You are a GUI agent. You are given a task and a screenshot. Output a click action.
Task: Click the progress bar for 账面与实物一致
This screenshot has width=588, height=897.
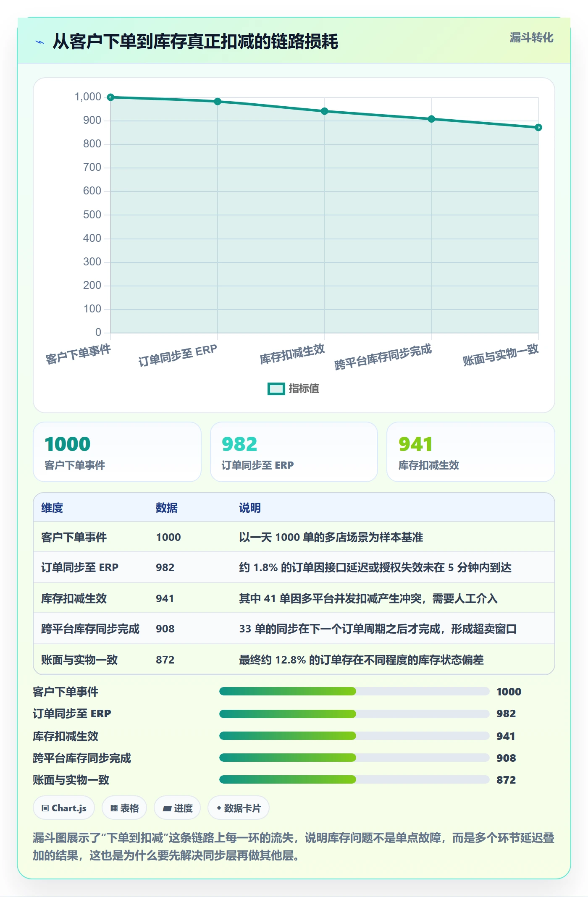(354, 780)
